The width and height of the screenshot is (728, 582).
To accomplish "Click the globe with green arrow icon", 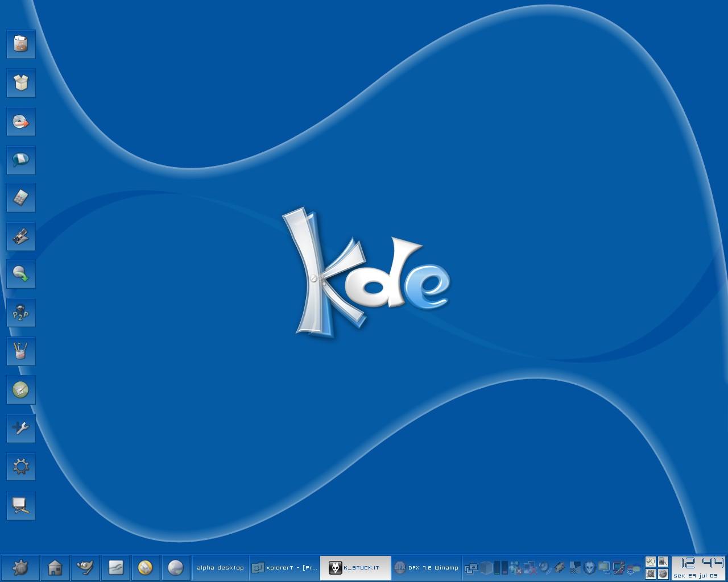I will coord(21,275).
